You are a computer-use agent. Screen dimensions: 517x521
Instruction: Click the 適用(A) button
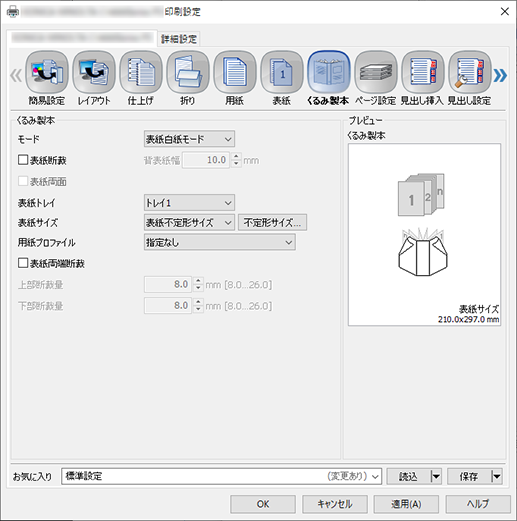click(x=406, y=504)
